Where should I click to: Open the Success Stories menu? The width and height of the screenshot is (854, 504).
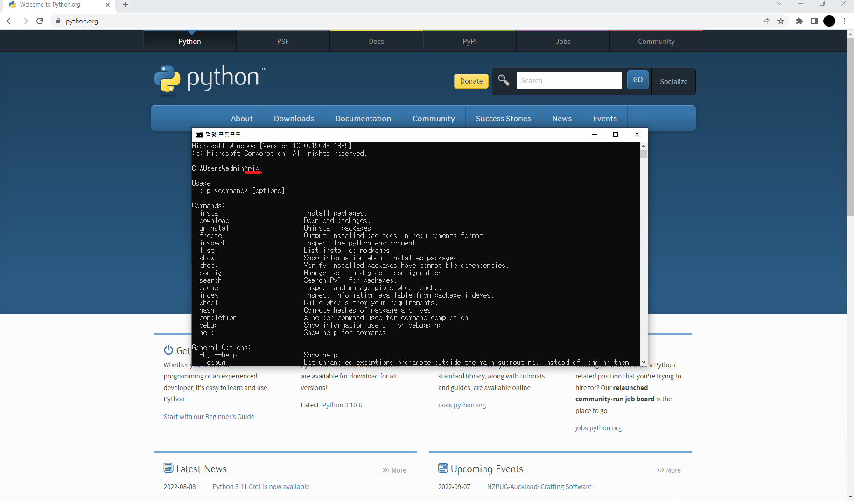[503, 119]
